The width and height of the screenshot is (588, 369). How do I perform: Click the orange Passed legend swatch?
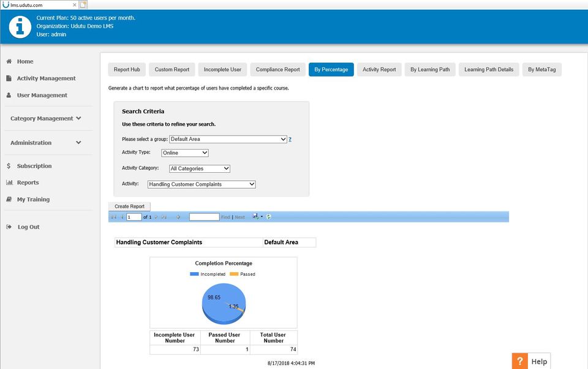[x=234, y=274]
